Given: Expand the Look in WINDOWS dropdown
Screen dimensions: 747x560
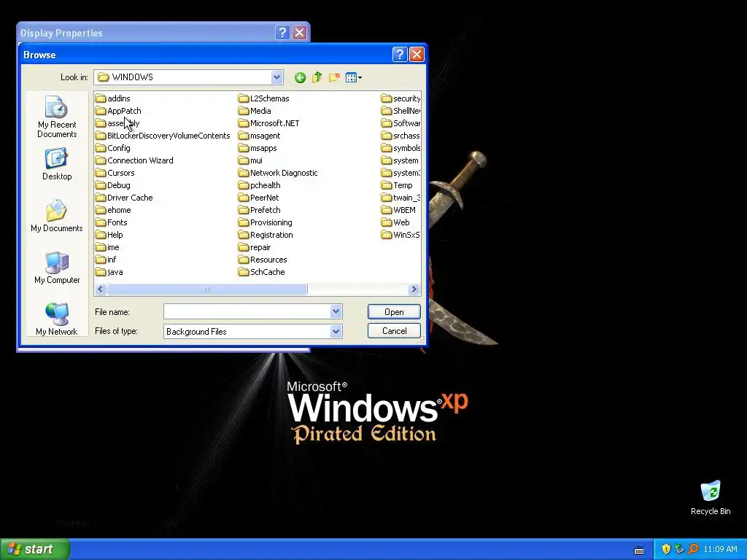Looking at the screenshot, I should point(276,77).
